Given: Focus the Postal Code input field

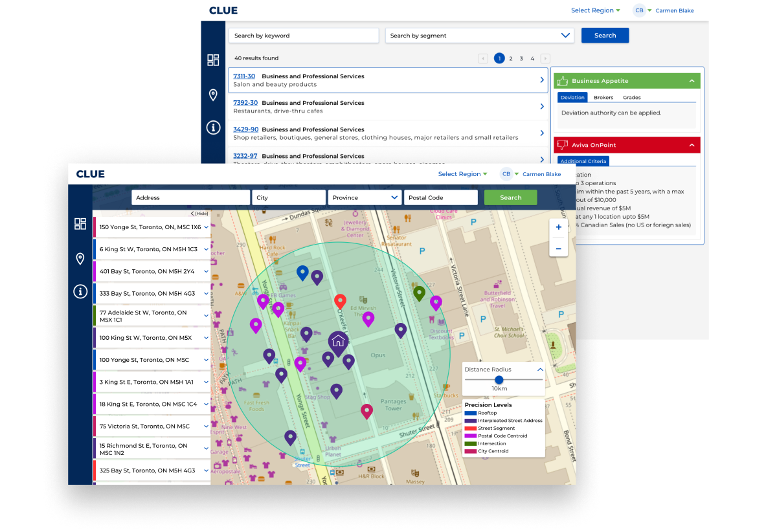Looking at the screenshot, I should (x=441, y=197).
